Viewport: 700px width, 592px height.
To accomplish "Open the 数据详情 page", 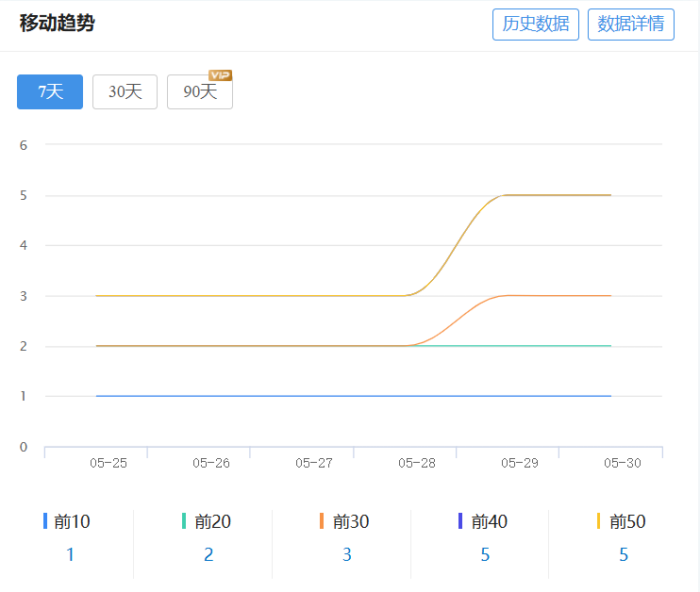I will point(630,25).
